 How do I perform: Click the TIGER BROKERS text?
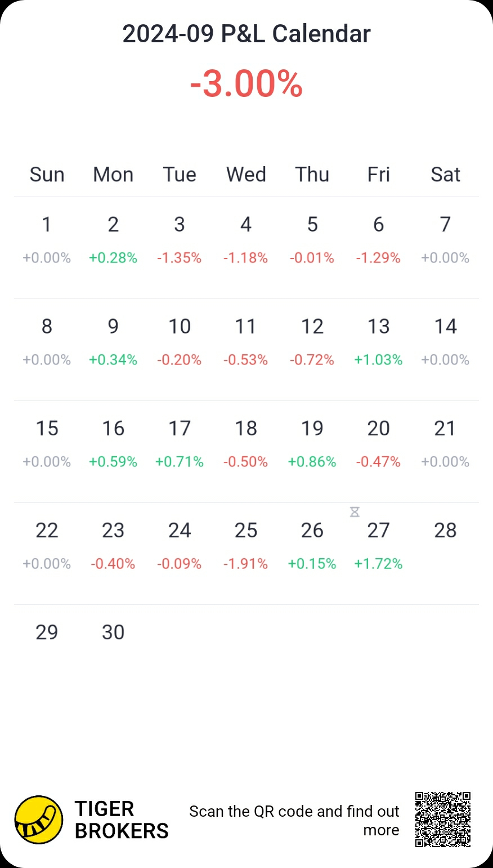(121, 820)
